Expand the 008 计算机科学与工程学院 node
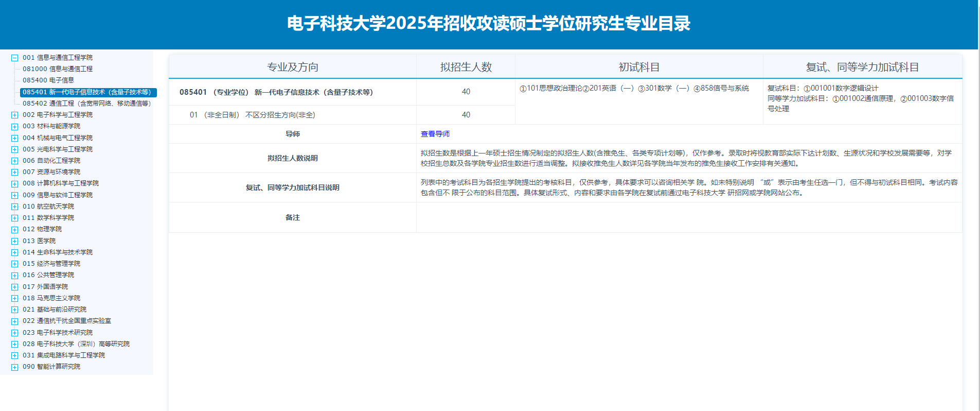This screenshot has width=980, height=411. (15, 183)
